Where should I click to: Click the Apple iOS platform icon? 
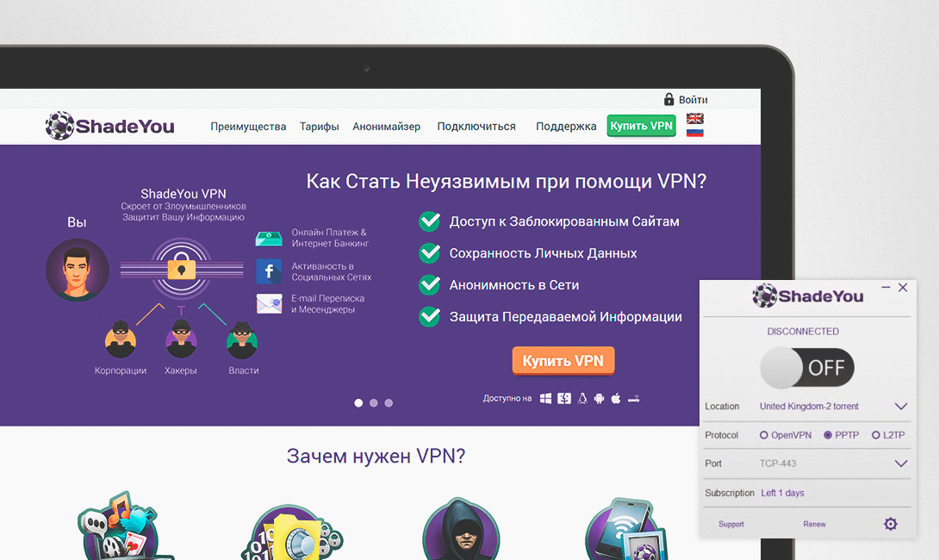click(x=616, y=398)
